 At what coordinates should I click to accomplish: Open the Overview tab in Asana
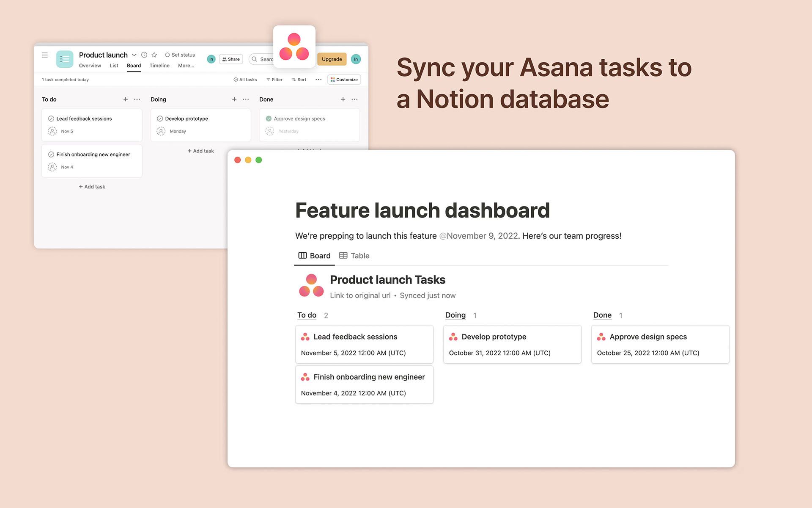(x=90, y=66)
